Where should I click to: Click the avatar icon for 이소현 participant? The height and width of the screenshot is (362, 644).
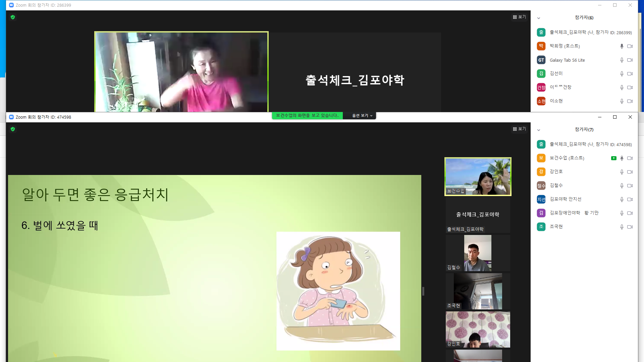541,101
